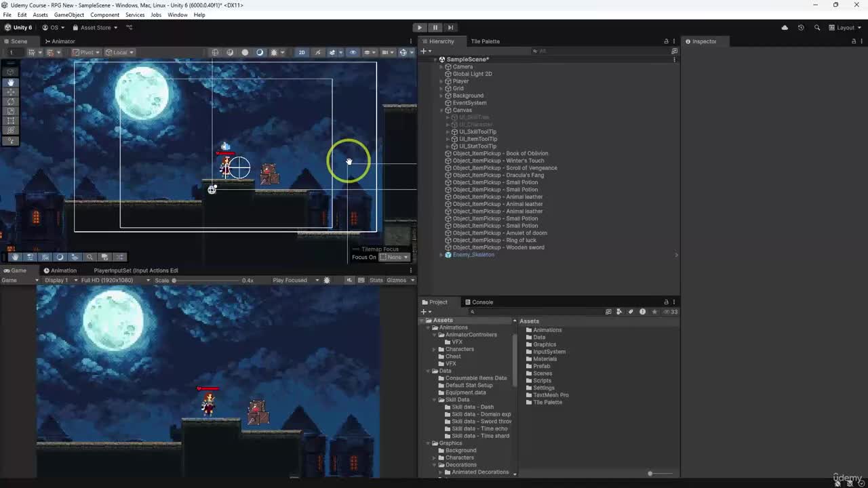Open the Focus On dropdown in Tilemap Focus
The height and width of the screenshot is (488, 868).
(395, 257)
